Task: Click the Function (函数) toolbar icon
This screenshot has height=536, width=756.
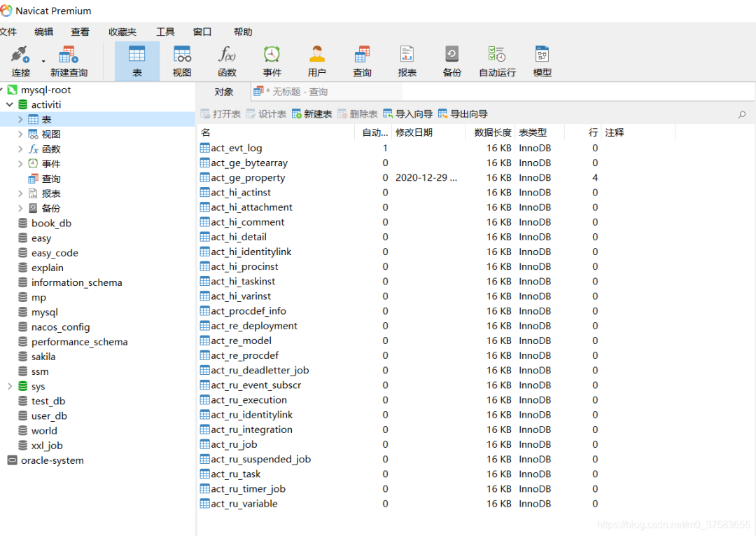Action: click(x=227, y=61)
